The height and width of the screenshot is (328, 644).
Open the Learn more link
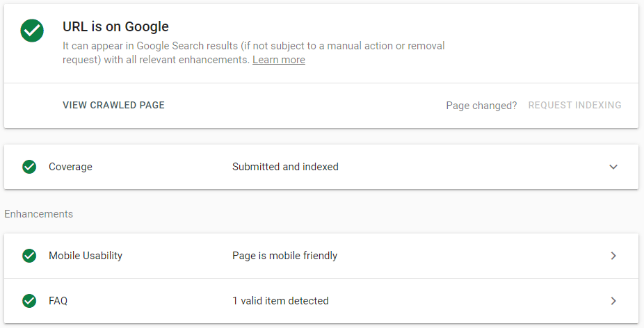coord(278,60)
